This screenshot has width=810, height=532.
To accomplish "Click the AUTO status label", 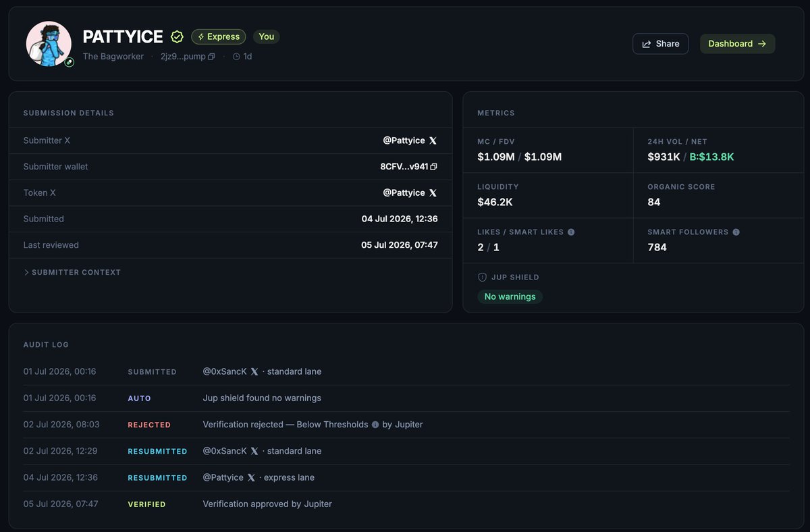I will click(140, 398).
